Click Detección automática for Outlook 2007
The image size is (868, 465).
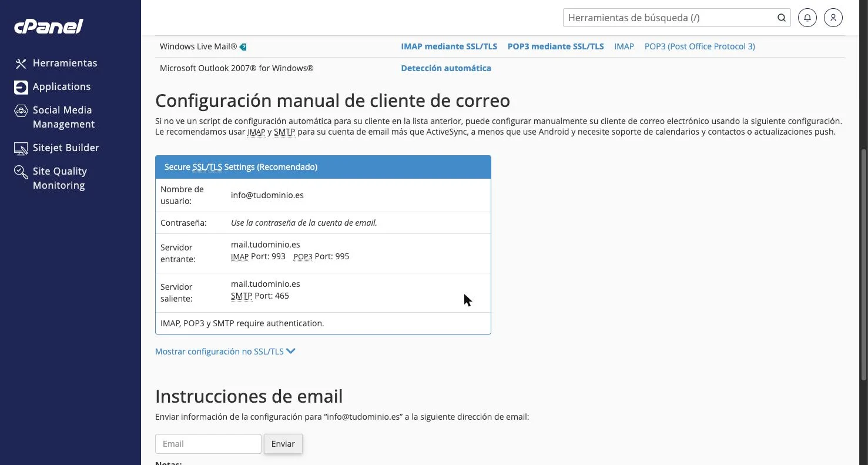coord(446,68)
